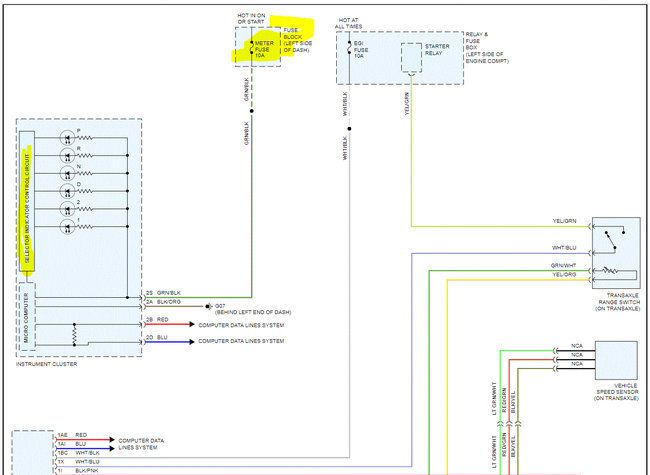Image resolution: width=650 pixels, height=475 pixels.
Task: Click the '2B RED' connector label
Action: coord(157,320)
